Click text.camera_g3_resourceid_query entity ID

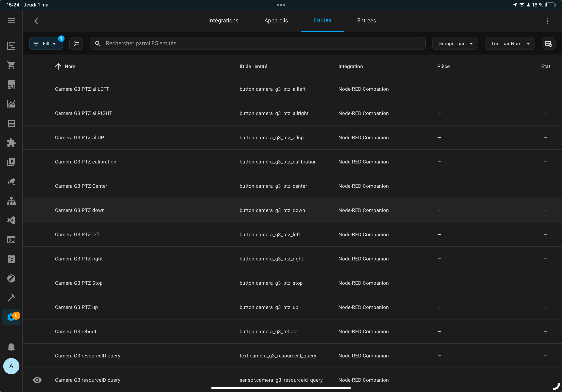tap(278, 356)
